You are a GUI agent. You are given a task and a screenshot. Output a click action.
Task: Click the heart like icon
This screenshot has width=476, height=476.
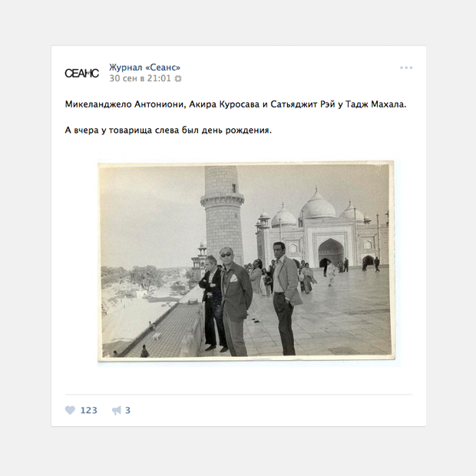click(70, 410)
